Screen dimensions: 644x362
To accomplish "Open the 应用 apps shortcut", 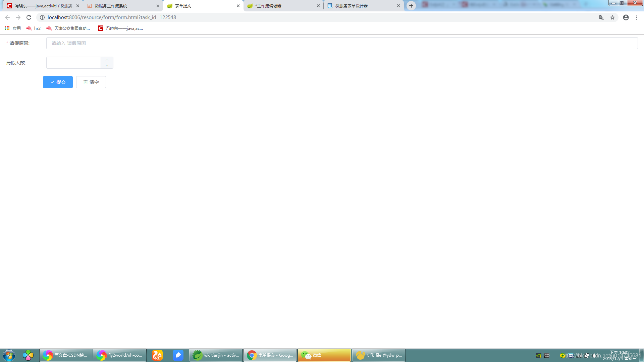I will tap(13, 28).
